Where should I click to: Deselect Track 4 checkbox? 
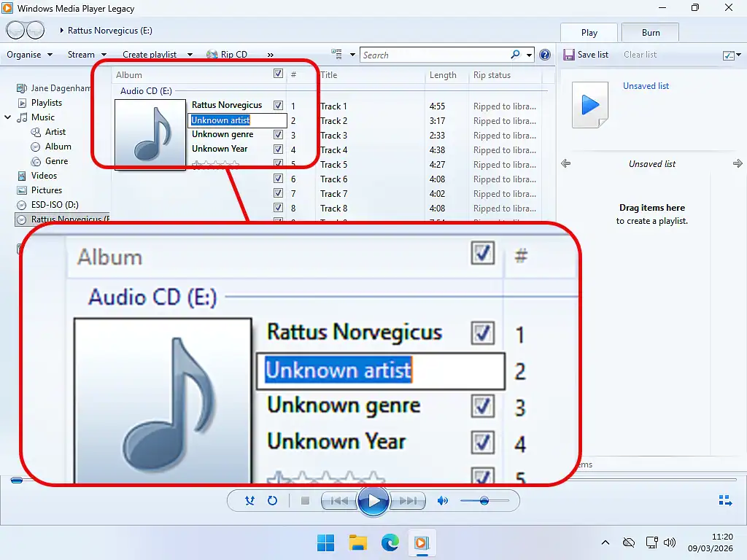pyautogui.click(x=278, y=149)
